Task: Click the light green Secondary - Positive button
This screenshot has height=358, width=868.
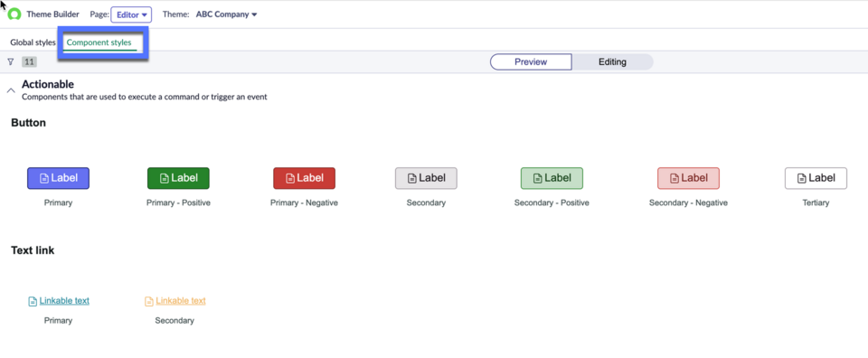Action: [x=552, y=178]
